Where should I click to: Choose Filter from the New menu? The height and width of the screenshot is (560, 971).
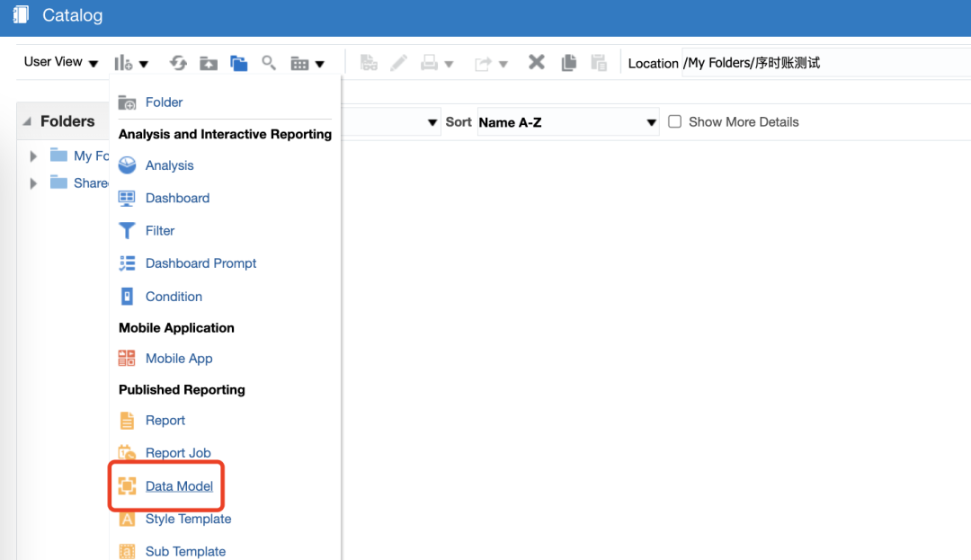(x=160, y=231)
